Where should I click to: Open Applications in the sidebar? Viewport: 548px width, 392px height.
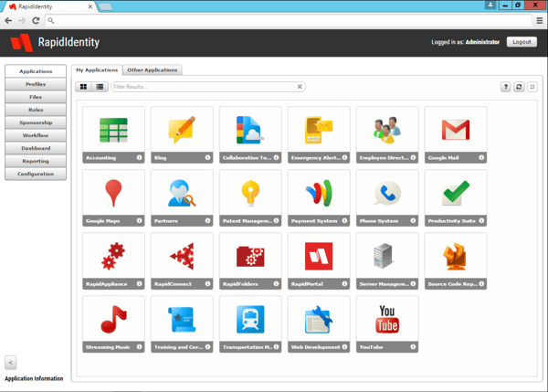pos(36,71)
